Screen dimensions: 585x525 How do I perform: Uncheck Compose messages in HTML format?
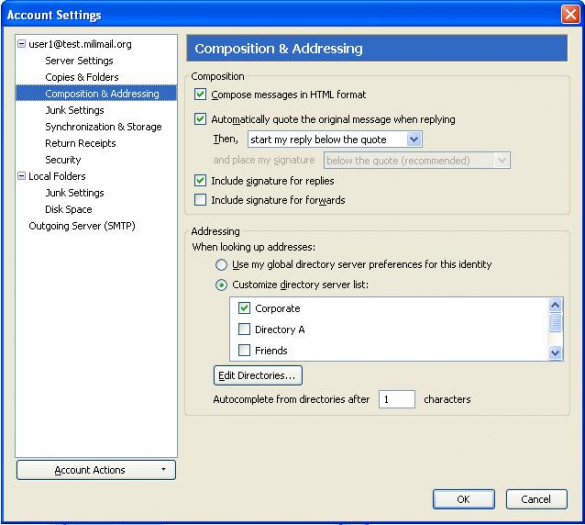click(x=200, y=94)
